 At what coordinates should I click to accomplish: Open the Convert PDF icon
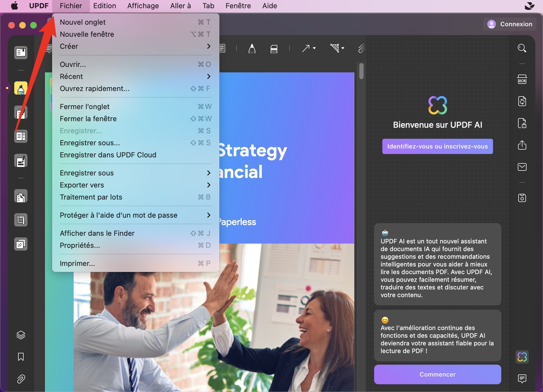pyautogui.click(x=522, y=101)
